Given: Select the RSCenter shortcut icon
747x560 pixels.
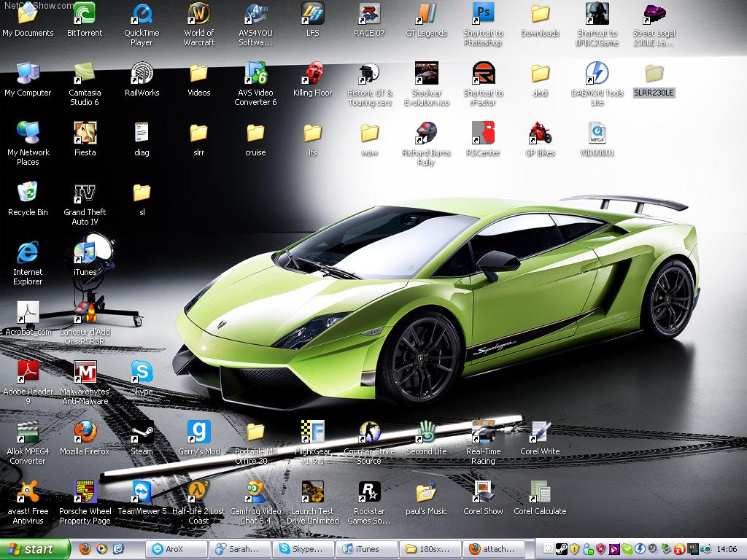Looking at the screenshot, I should tap(483, 133).
